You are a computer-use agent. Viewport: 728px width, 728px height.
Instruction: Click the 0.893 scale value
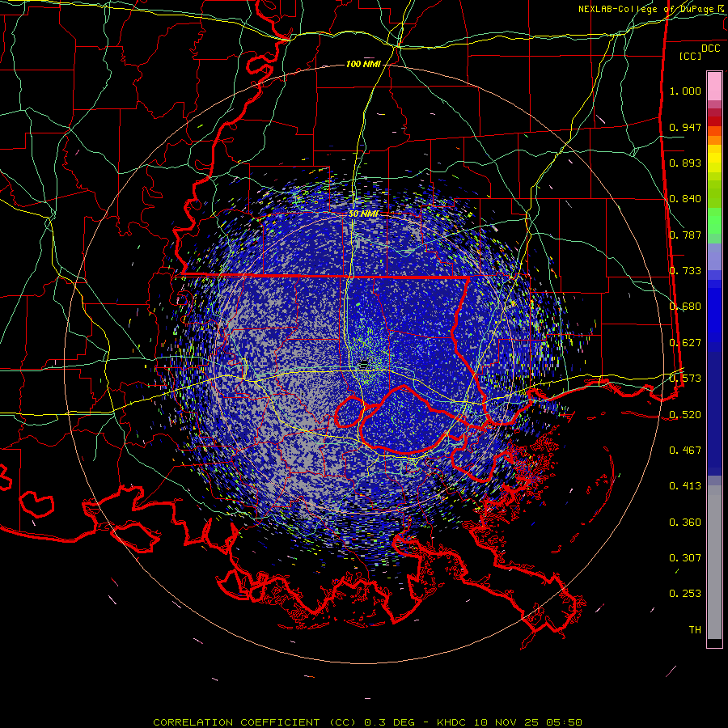coord(685,163)
